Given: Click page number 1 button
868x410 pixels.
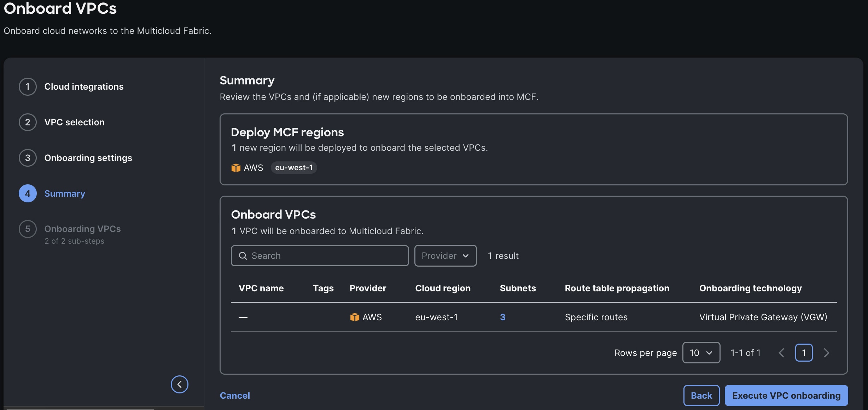Looking at the screenshot, I should (804, 353).
